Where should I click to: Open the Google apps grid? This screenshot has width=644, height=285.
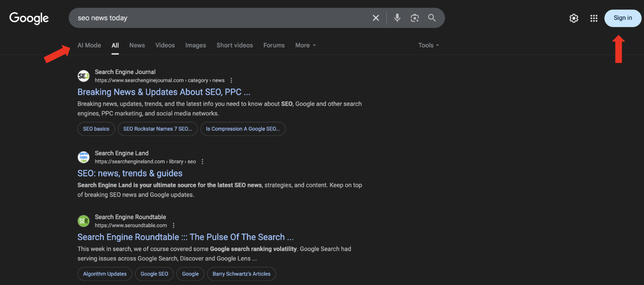pos(594,18)
